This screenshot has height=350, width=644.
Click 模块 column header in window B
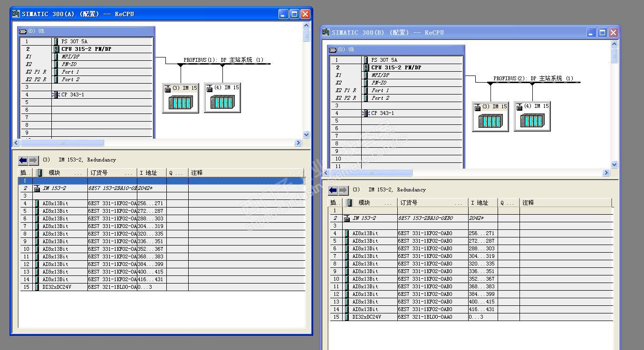(370, 203)
